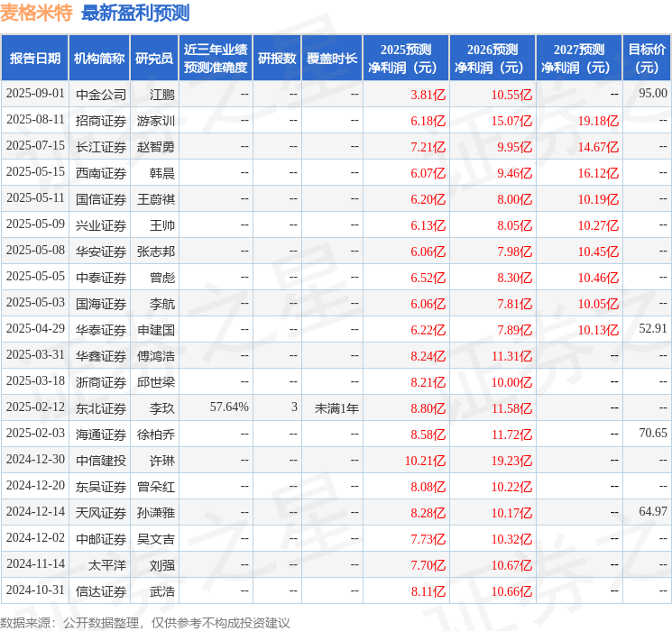Click researcher name 江鹏
672x631 pixels.
pos(162,95)
